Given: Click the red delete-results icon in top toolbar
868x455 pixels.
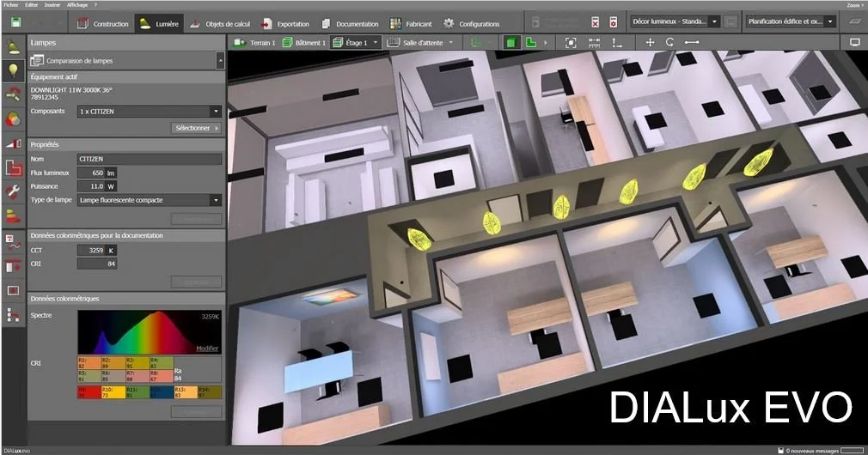Looking at the screenshot, I should pyautogui.click(x=595, y=22).
